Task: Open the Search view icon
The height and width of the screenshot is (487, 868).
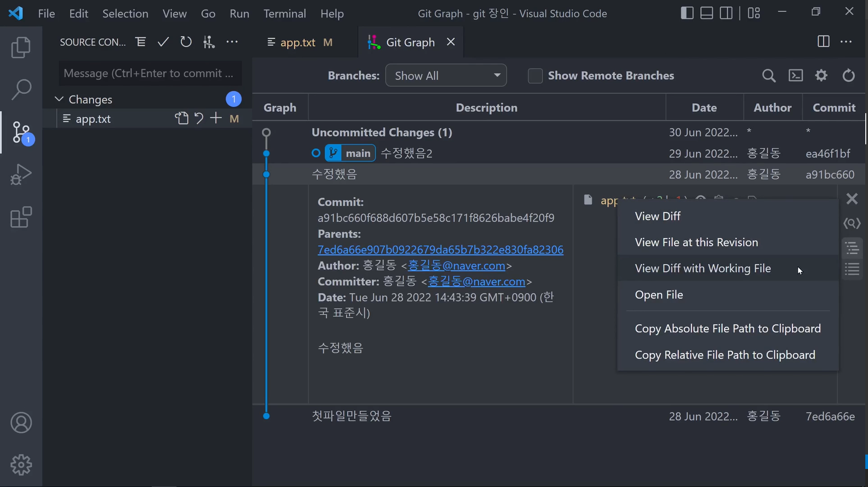Action: pos(21,90)
